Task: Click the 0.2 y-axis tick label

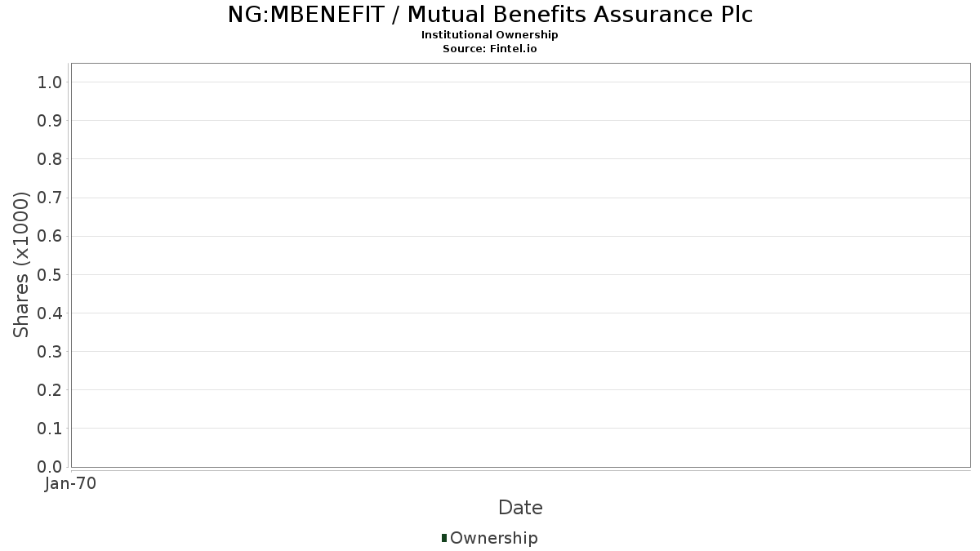Action: (x=50, y=390)
